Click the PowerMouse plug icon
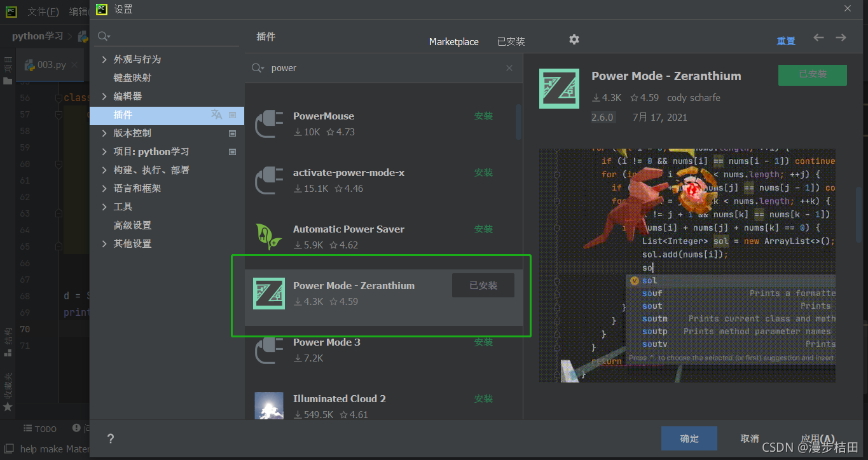 [268, 123]
